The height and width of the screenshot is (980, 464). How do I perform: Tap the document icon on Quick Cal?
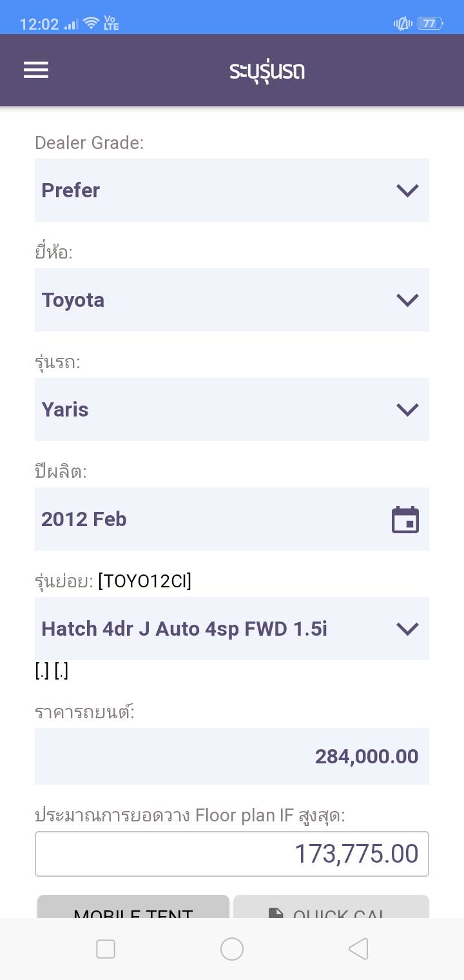pos(276,912)
